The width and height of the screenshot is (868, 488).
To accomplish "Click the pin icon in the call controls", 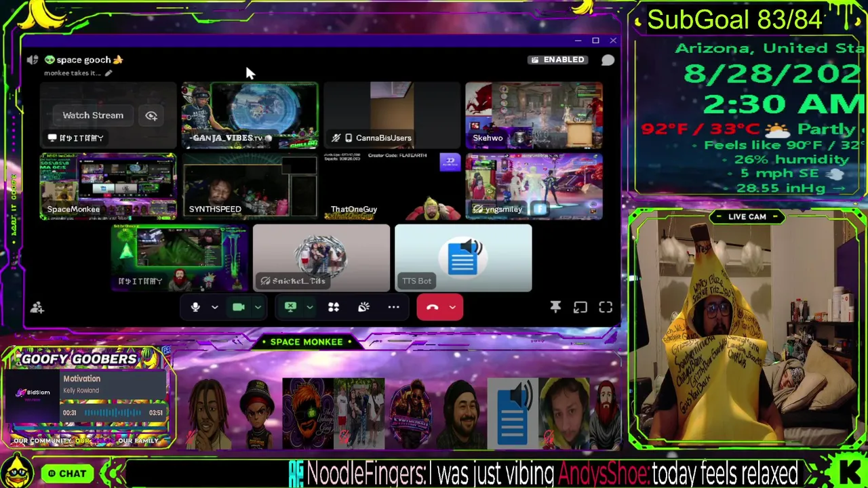I will pos(555,307).
